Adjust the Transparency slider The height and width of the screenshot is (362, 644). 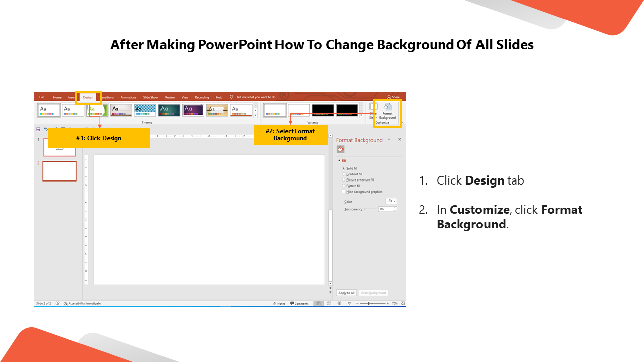tap(371, 209)
